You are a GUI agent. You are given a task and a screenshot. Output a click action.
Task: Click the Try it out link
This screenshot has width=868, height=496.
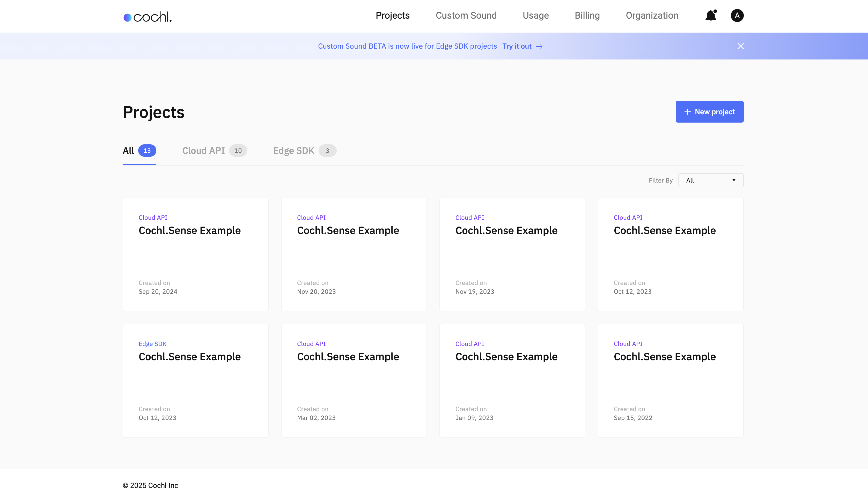coord(522,46)
